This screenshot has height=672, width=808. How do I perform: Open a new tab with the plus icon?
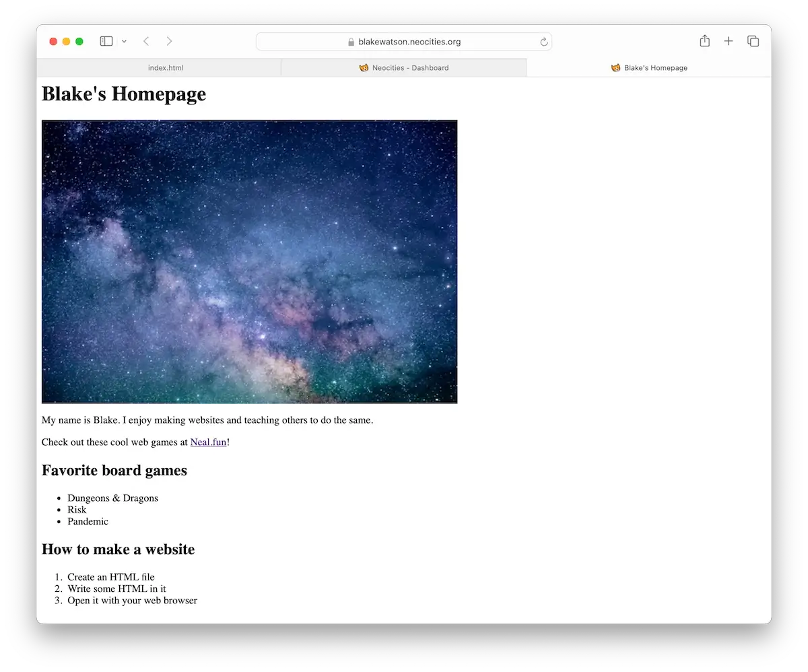(x=729, y=41)
